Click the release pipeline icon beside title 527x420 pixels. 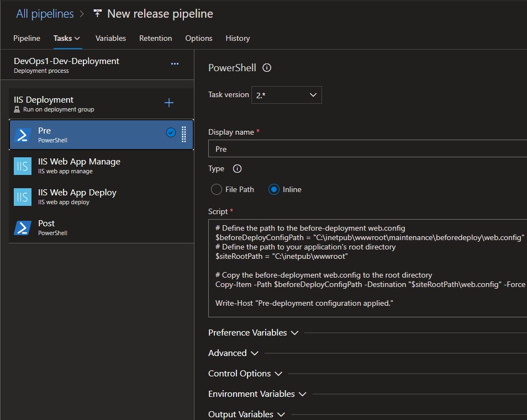coord(97,13)
